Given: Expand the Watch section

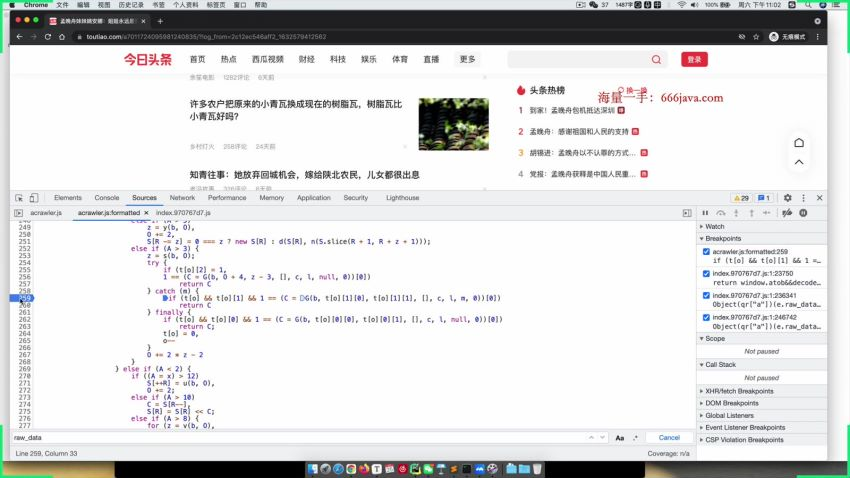Looking at the screenshot, I should pos(714,227).
